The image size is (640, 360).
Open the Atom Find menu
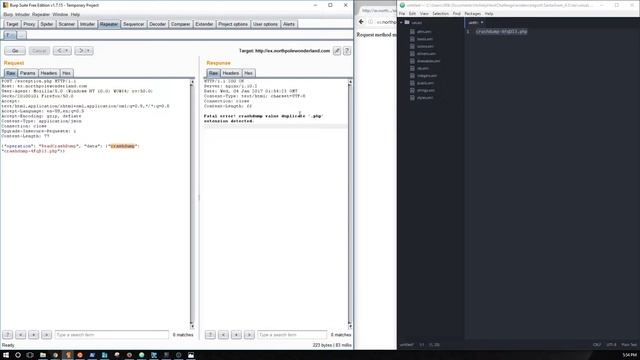456,13
